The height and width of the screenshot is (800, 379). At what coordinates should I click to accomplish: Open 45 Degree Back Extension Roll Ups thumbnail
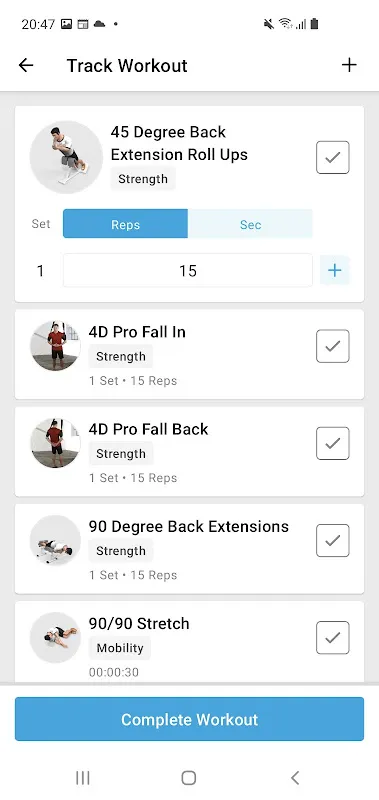(x=66, y=157)
